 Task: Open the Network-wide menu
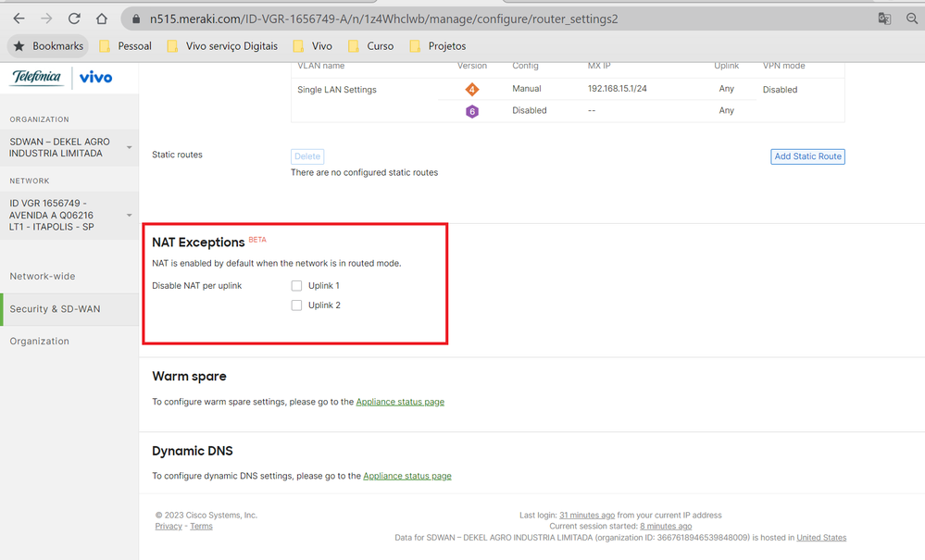pyautogui.click(x=43, y=276)
